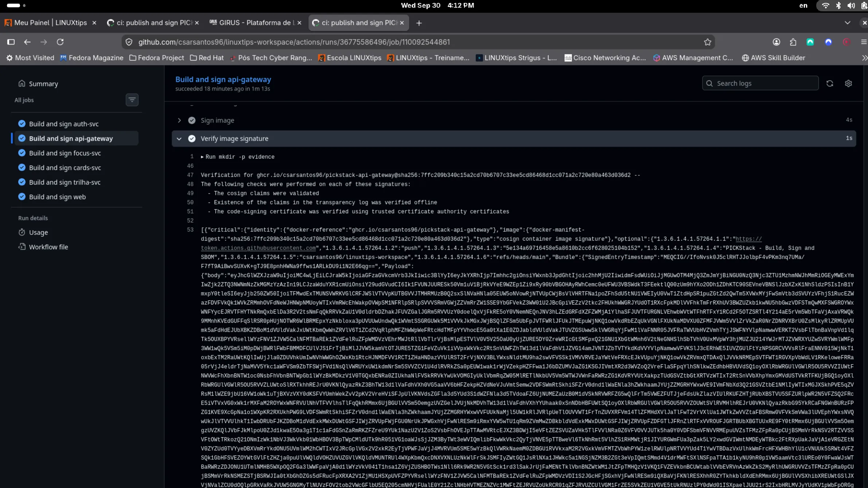Switch to the Meu Painel | LINUXtips tab

[x=50, y=23]
